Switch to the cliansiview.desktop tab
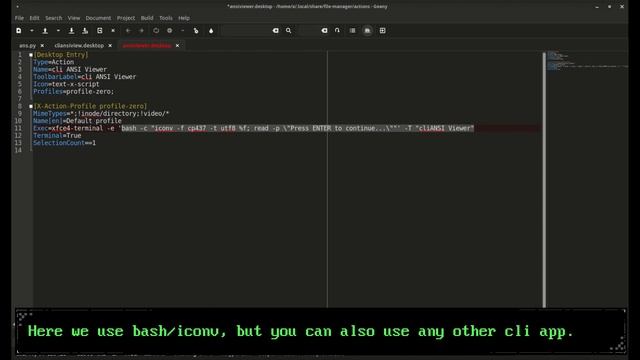 (x=79, y=46)
